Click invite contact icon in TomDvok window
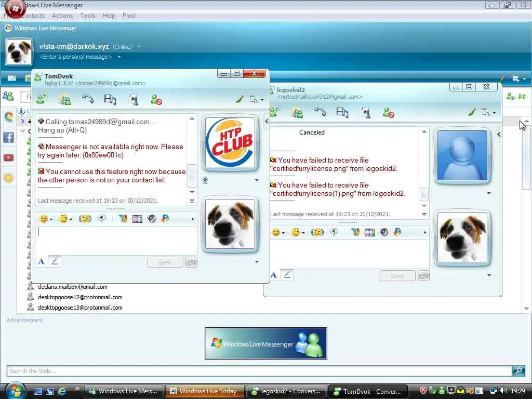This screenshot has width=532, height=399. coord(43,99)
